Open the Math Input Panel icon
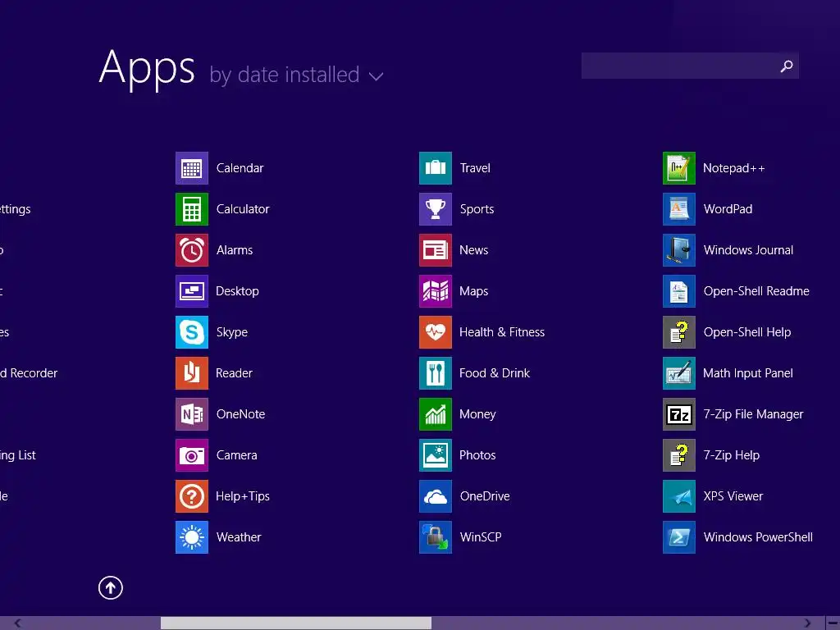This screenshot has width=840, height=630. tap(679, 373)
